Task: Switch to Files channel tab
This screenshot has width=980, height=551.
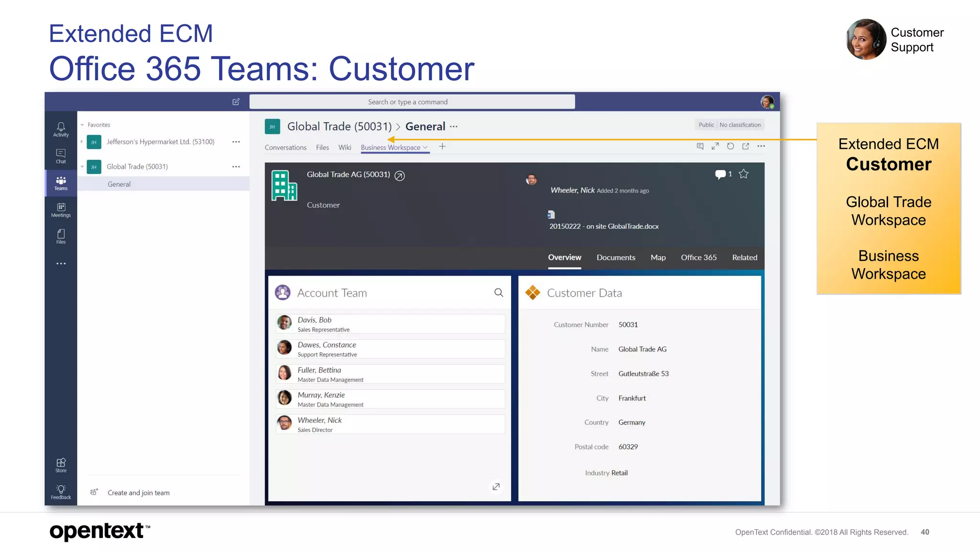Action: [323, 147]
